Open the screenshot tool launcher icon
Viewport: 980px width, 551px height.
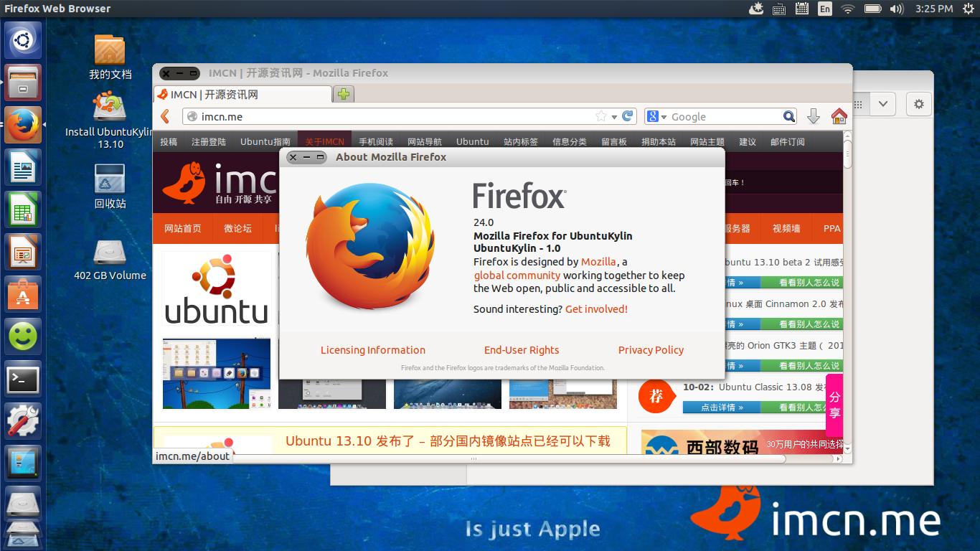tap(23, 463)
